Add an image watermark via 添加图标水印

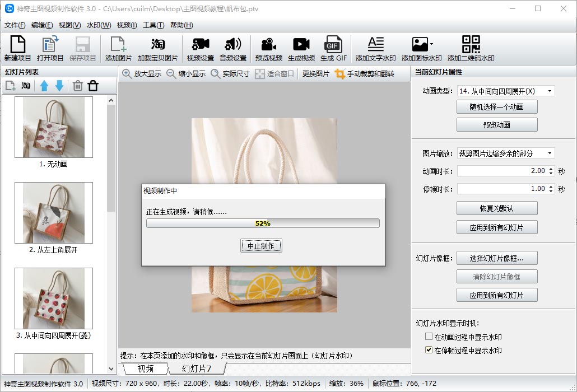pos(422,48)
